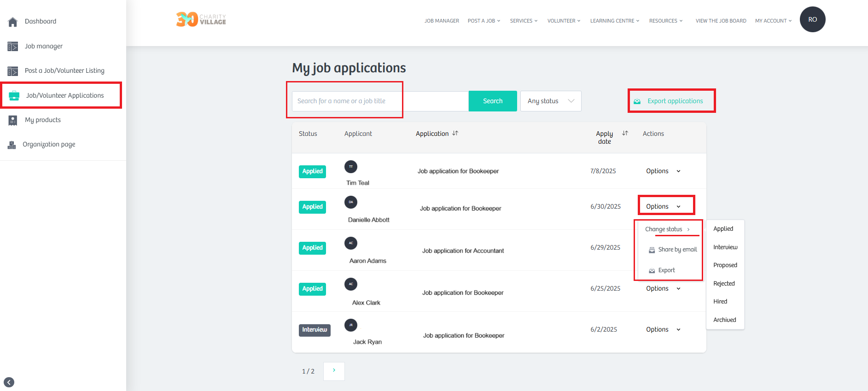The width and height of the screenshot is (868, 391).
Task: Open the Dashboard home icon
Action: (x=13, y=22)
